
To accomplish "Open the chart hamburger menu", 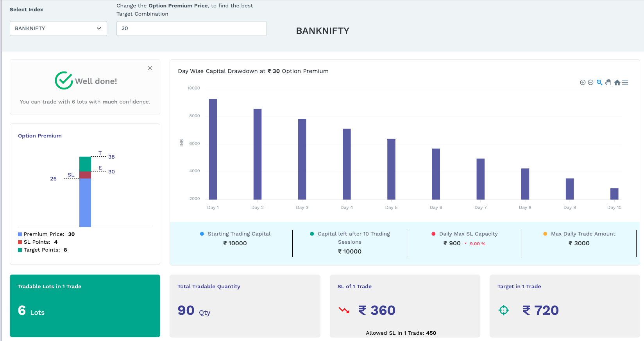I will (625, 82).
